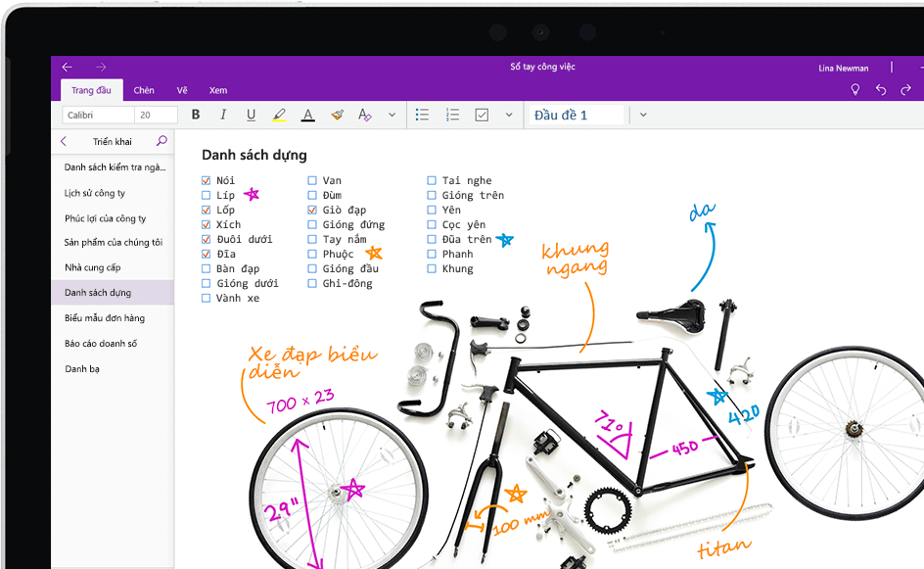The height and width of the screenshot is (569, 924).
Task: Underline the selected text
Action: 251,115
